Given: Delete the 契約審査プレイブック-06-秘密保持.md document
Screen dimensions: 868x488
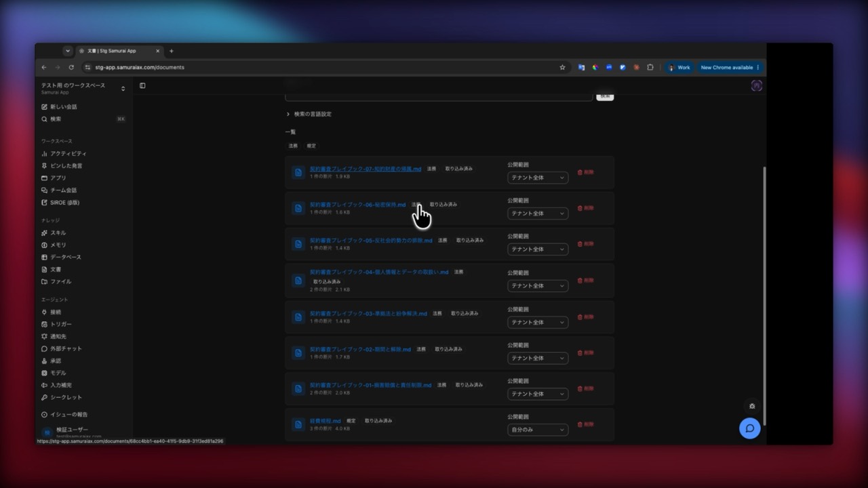Looking at the screenshot, I should point(585,208).
